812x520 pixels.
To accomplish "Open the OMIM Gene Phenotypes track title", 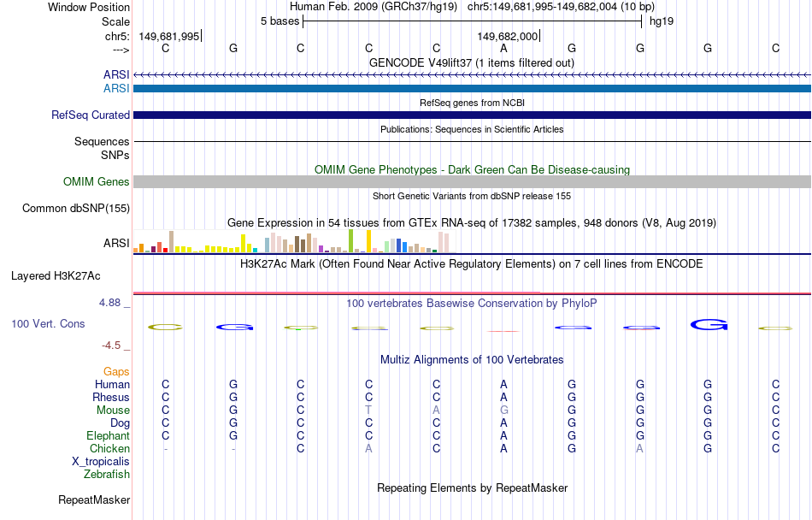I will (x=472, y=170).
